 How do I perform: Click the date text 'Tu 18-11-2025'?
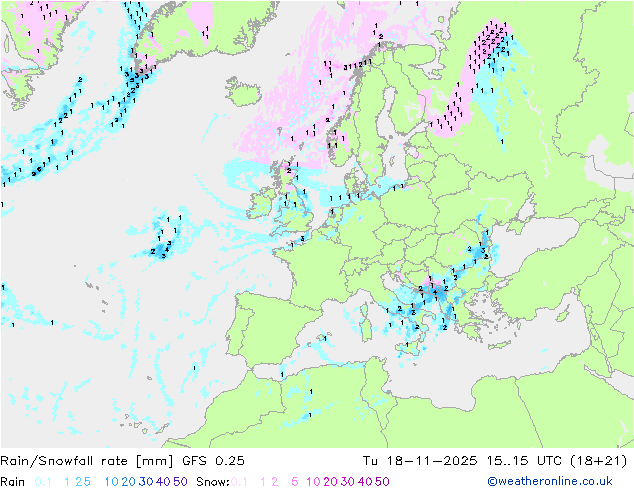coord(420,461)
